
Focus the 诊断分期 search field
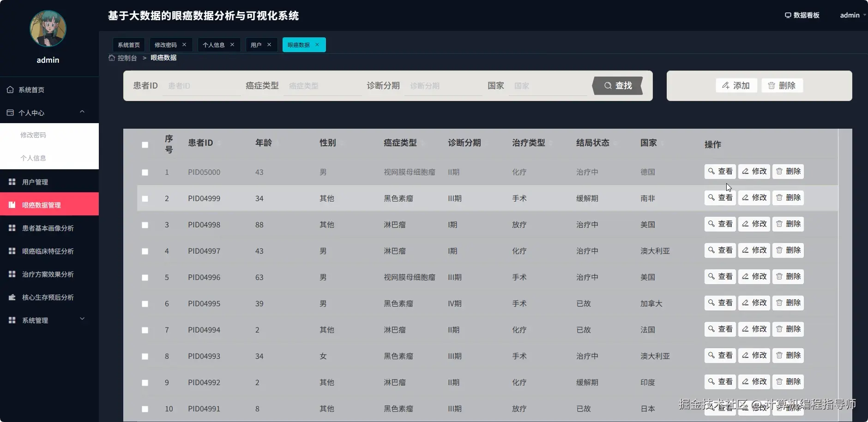tap(444, 86)
